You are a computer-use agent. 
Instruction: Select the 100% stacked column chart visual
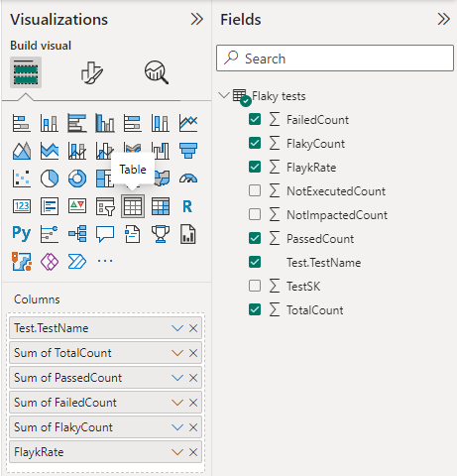point(161,123)
